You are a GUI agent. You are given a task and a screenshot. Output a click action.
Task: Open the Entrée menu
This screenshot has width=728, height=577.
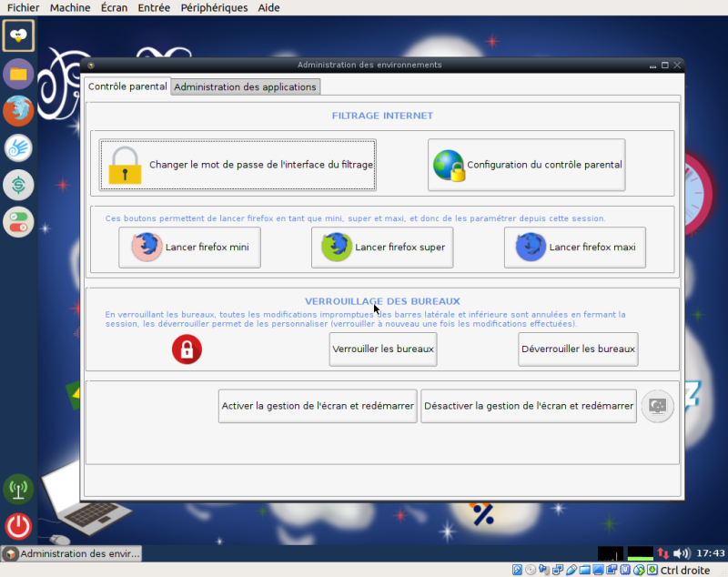[154, 7]
